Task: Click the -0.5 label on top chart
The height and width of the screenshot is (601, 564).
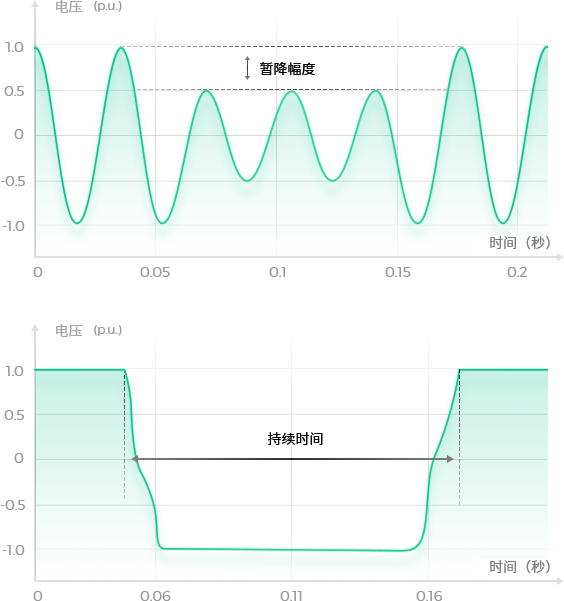Action: pyautogui.click(x=13, y=181)
